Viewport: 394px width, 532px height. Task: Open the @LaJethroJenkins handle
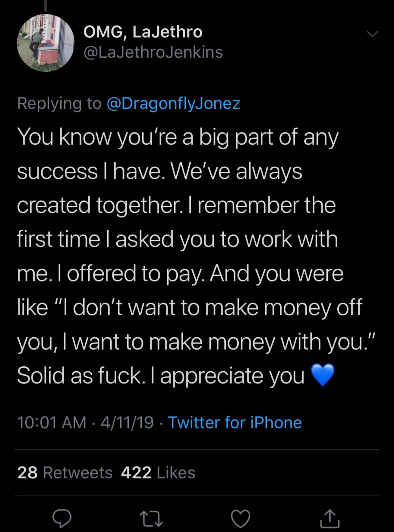(153, 52)
